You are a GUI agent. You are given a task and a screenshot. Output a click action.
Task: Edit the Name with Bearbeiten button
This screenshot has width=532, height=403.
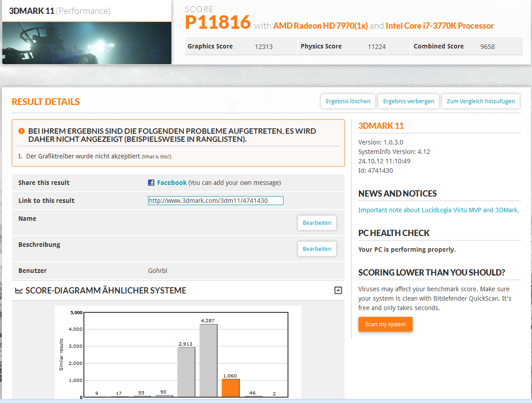pyautogui.click(x=317, y=223)
